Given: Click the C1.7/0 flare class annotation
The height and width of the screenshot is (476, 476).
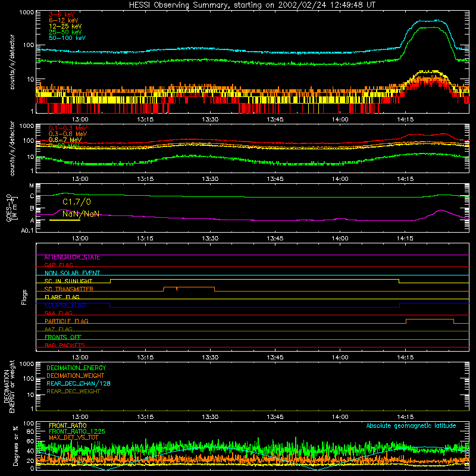Looking at the screenshot, I should point(77,202).
